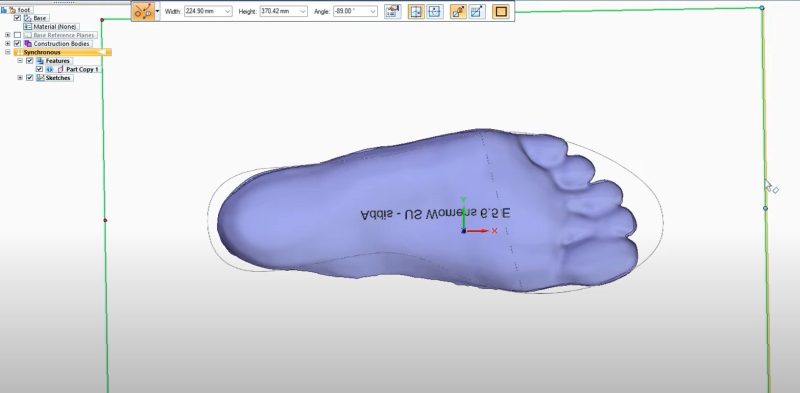The width and height of the screenshot is (800, 393).
Task: Toggle the Part Copy 1 checkbox
Action: (39, 69)
